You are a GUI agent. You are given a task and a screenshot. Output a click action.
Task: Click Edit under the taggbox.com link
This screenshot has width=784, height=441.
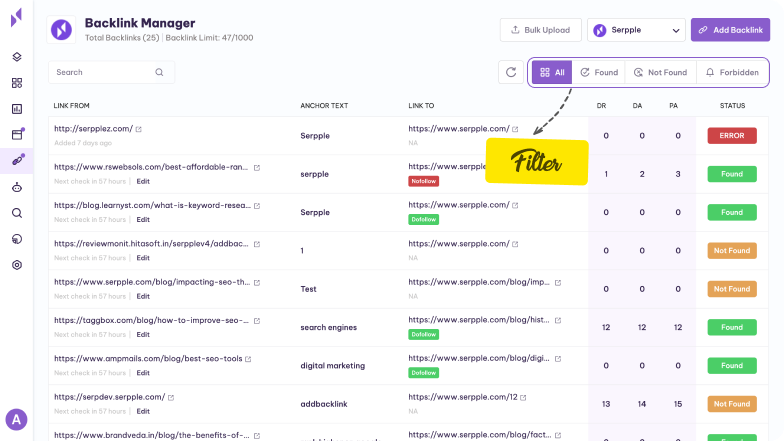(143, 334)
